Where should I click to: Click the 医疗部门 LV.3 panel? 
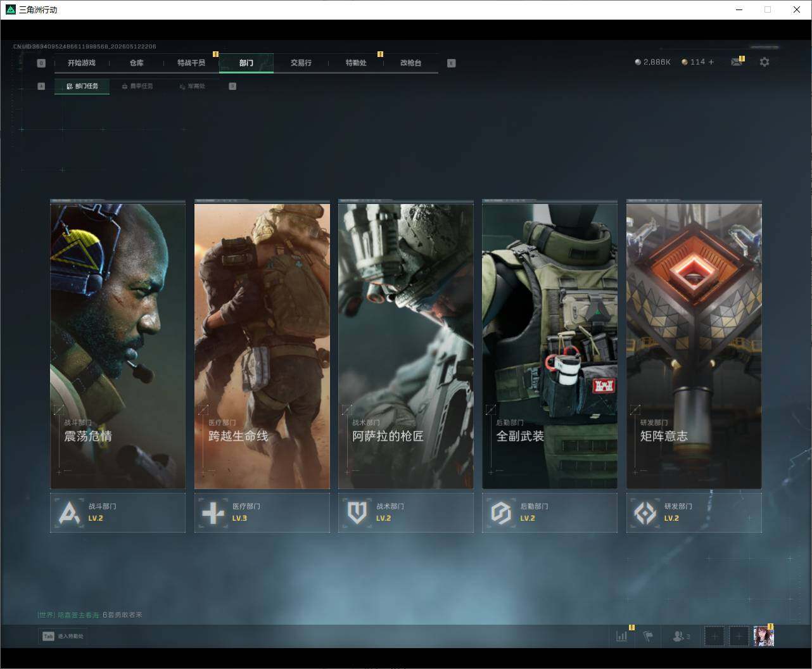[262, 513]
